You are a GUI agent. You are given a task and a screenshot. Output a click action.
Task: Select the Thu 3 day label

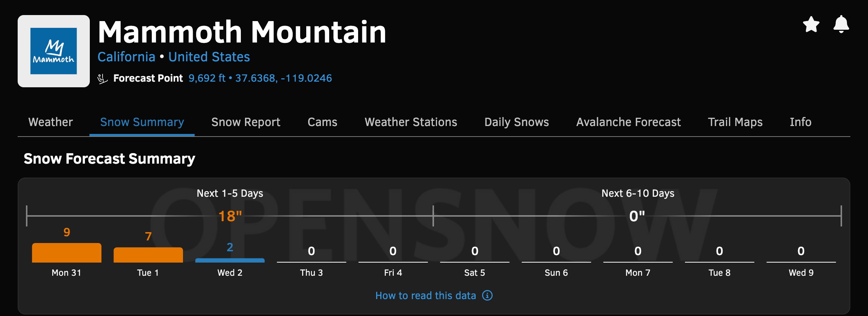[x=312, y=273]
